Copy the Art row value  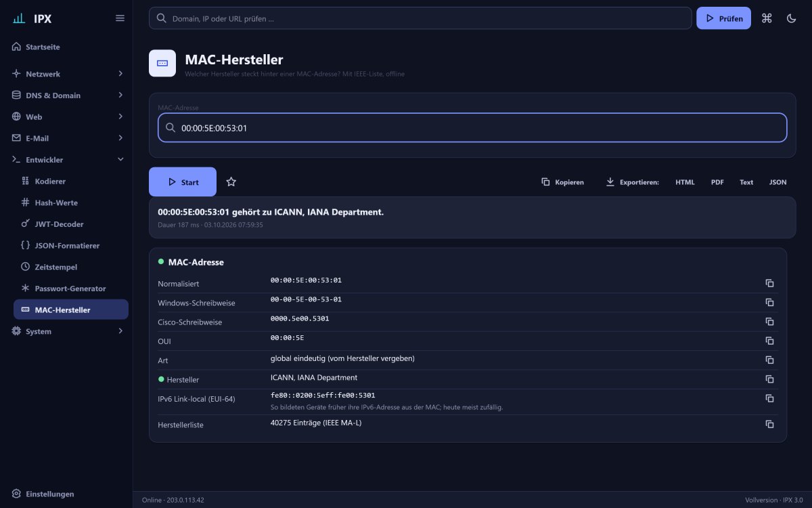point(769,360)
